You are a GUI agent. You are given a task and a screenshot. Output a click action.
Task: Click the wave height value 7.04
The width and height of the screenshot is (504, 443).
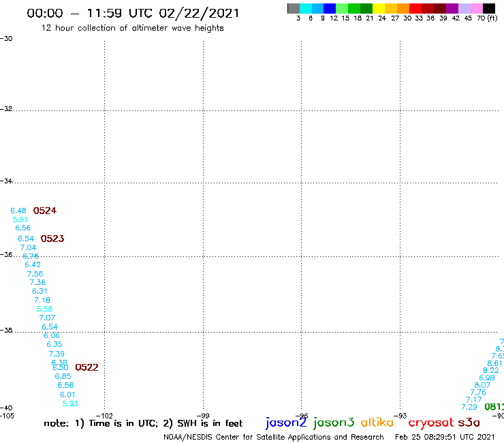[28, 247]
